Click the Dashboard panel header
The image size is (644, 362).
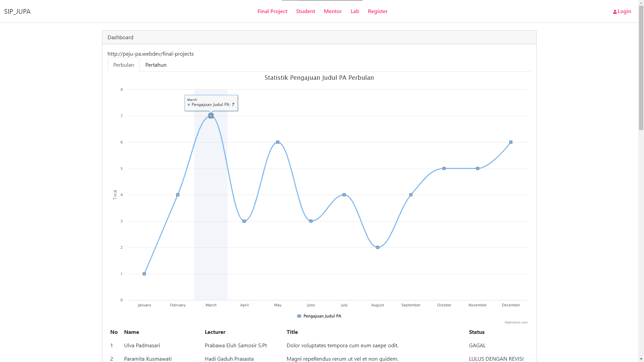(x=120, y=37)
